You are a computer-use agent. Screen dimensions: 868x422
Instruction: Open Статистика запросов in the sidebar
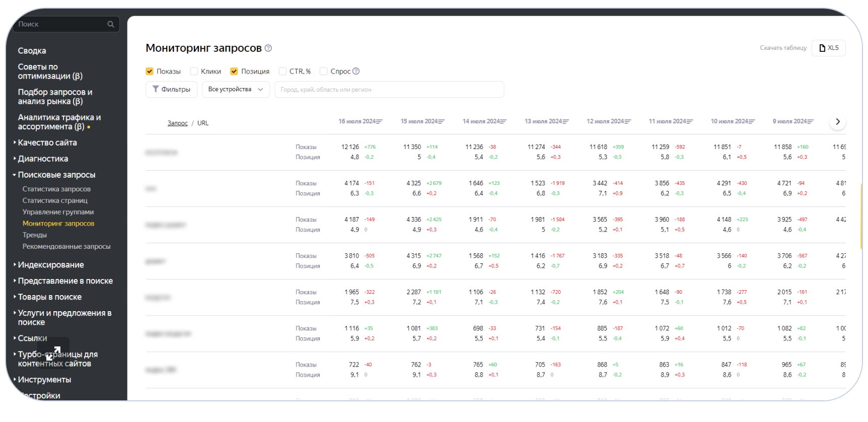point(56,189)
